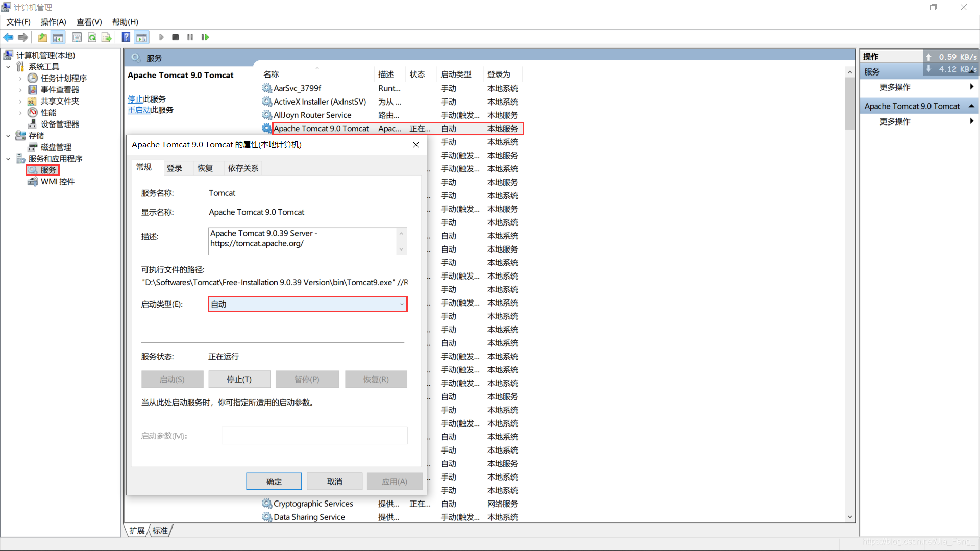Expand the 任务计划程序 tree node

pyautogui.click(x=20, y=78)
